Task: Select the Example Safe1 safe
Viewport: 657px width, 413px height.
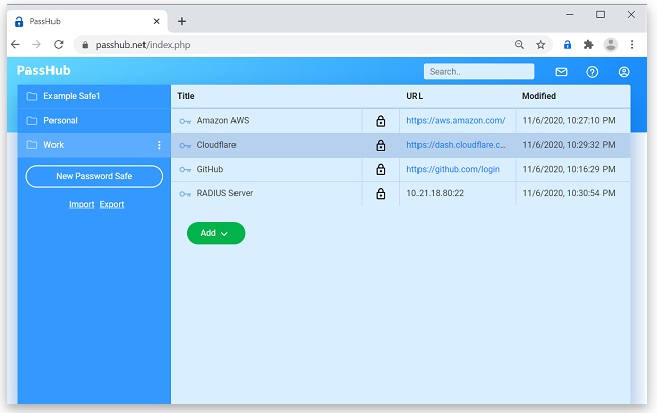Action: (94, 96)
